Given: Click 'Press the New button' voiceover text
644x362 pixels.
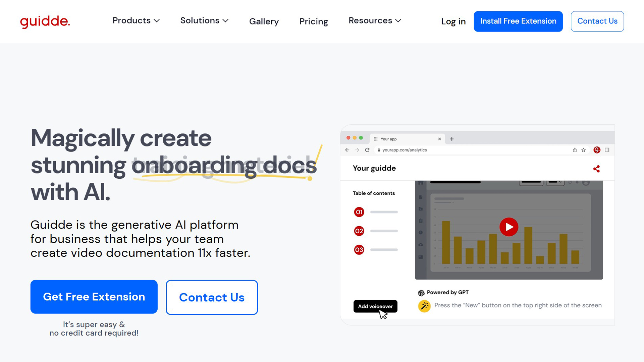Looking at the screenshot, I should click(518, 305).
